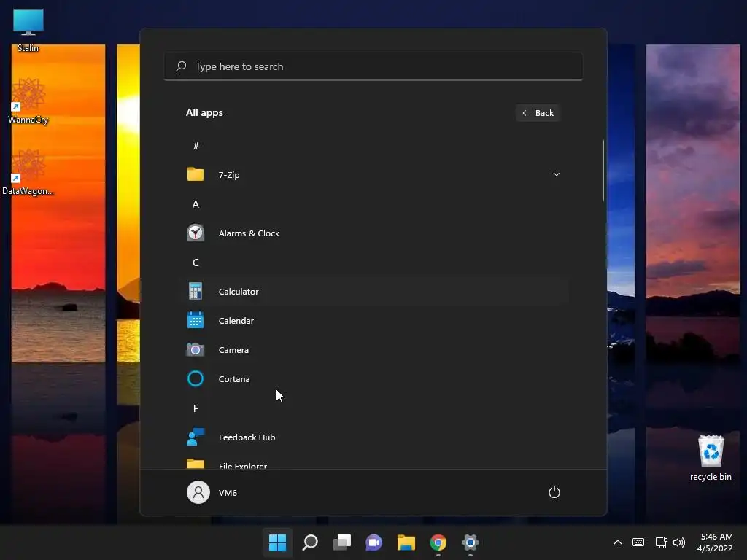
Task: Open Google Chrome on the taskbar
Action: pyautogui.click(x=438, y=542)
